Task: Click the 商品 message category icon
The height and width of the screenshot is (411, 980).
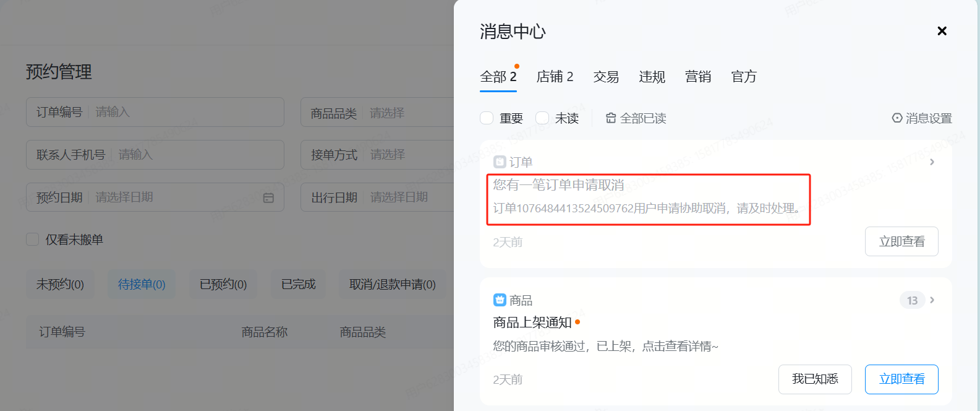Action: point(500,300)
